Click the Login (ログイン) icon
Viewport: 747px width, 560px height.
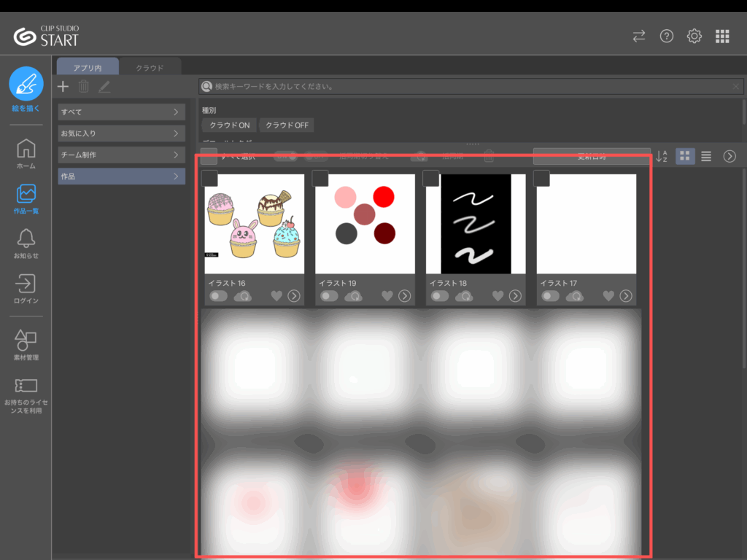click(26, 283)
